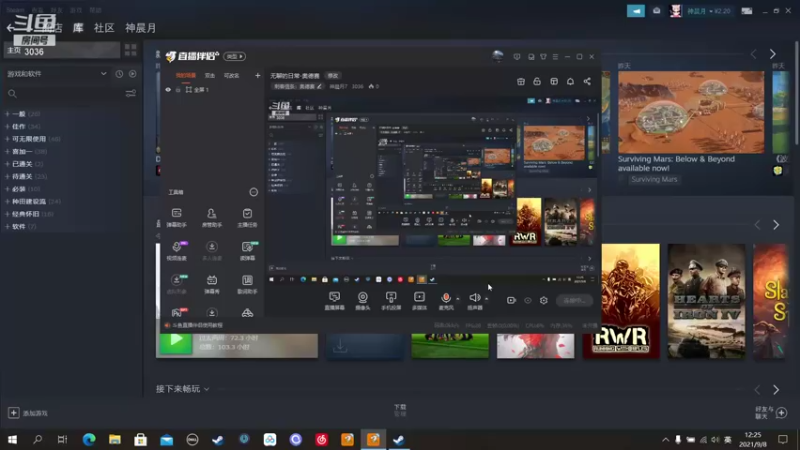The width and height of the screenshot is (800, 450).
Task: Open the skin shirt icon in title bar
Action: click(543, 57)
